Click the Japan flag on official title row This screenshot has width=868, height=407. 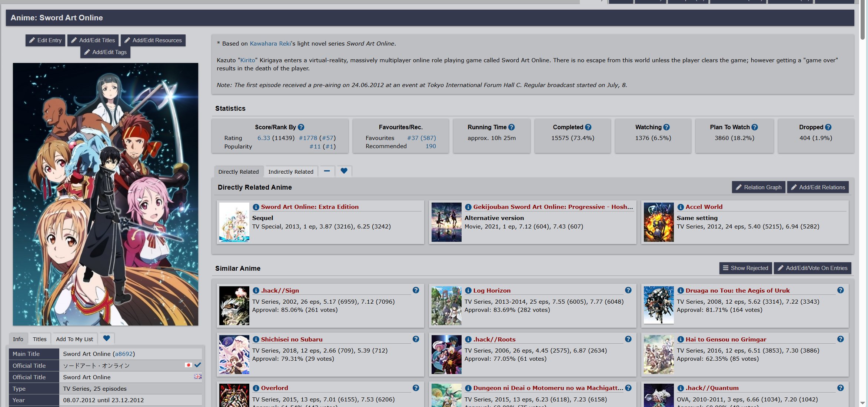188,365
